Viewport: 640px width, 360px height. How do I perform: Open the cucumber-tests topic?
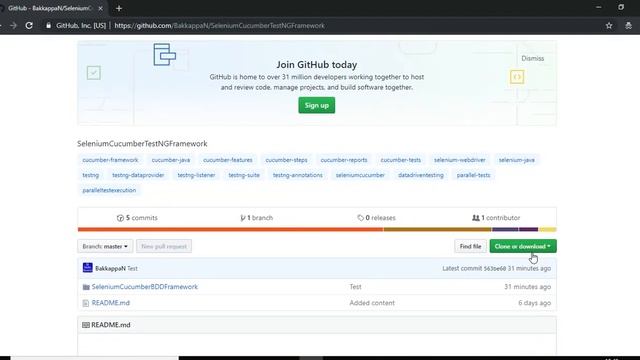400,160
